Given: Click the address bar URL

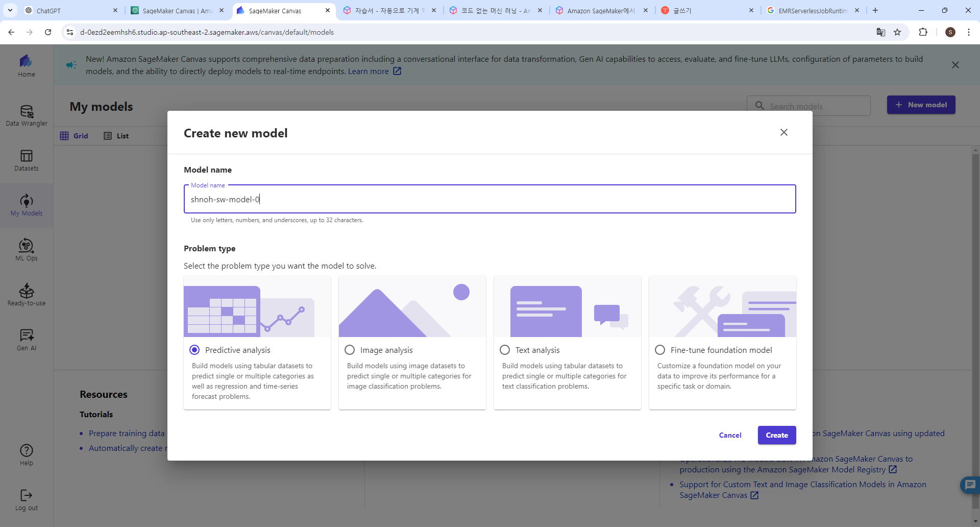Looking at the screenshot, I should [x=207, y=32].
